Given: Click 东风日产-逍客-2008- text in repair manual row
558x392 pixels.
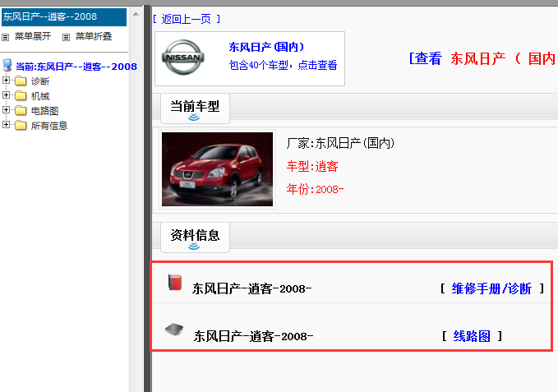Looking at the screenshot, I should click(x=252, y=288).
